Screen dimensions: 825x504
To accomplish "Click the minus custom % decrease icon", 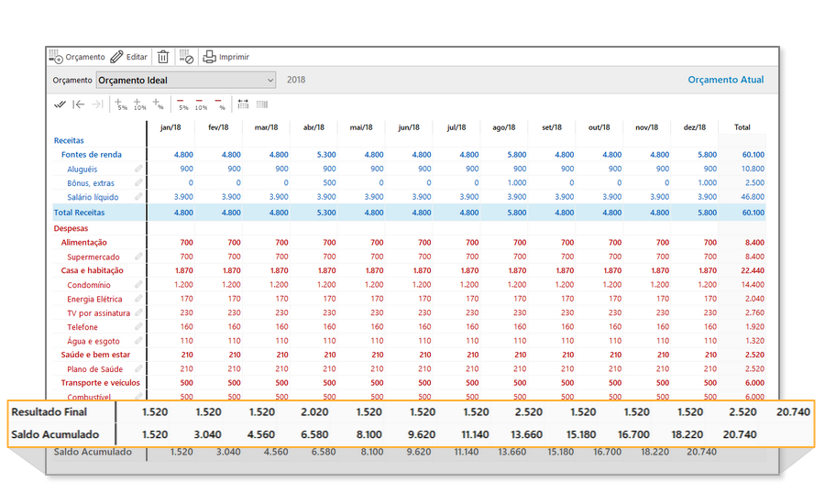I will point(220,104).
